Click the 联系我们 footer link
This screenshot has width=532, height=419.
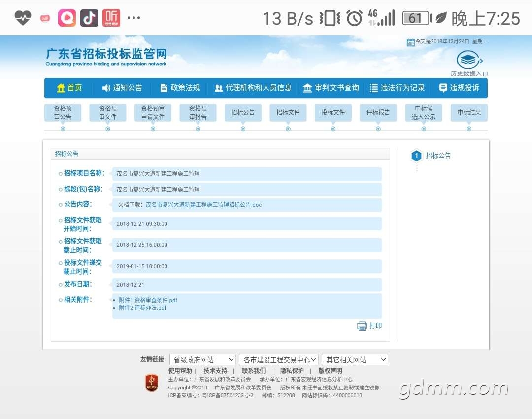[254, 371]
